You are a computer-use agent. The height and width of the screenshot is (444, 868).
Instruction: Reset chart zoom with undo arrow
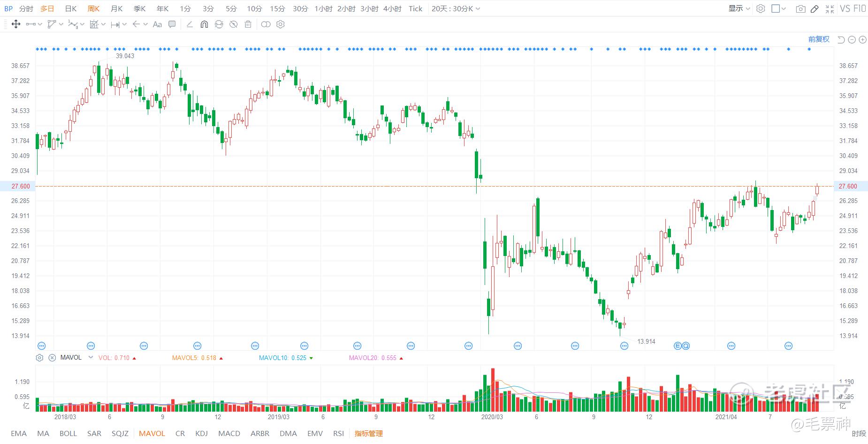pyautogui.click(x=841, y=40)
